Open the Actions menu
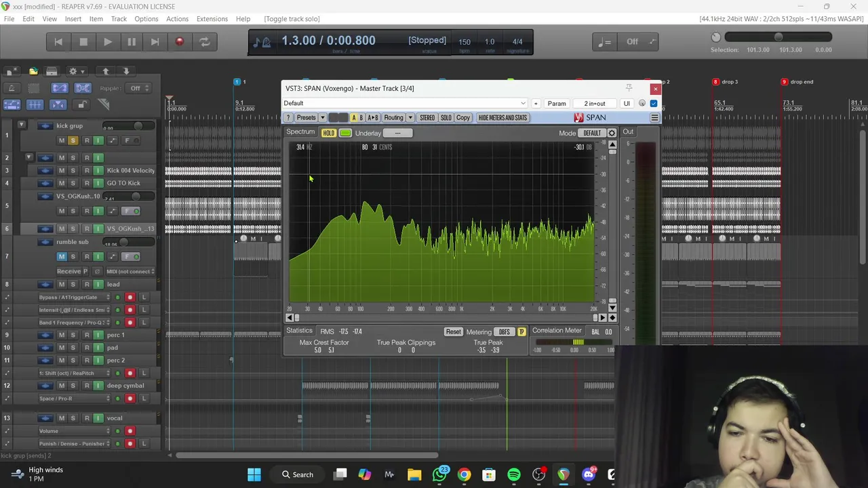 pyautogui.click(x=177, y=19)
